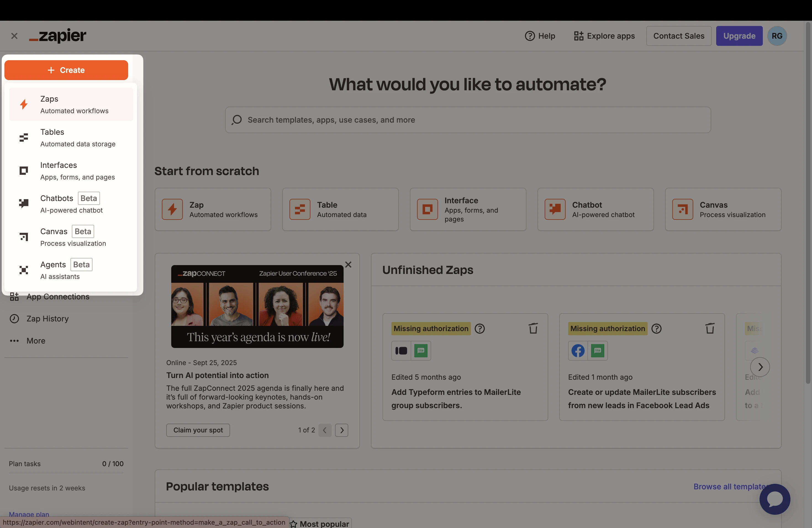
Task: Delete the Typeform to MailerLite Zap
Action: pyautogui.click(x=533, y=328)
